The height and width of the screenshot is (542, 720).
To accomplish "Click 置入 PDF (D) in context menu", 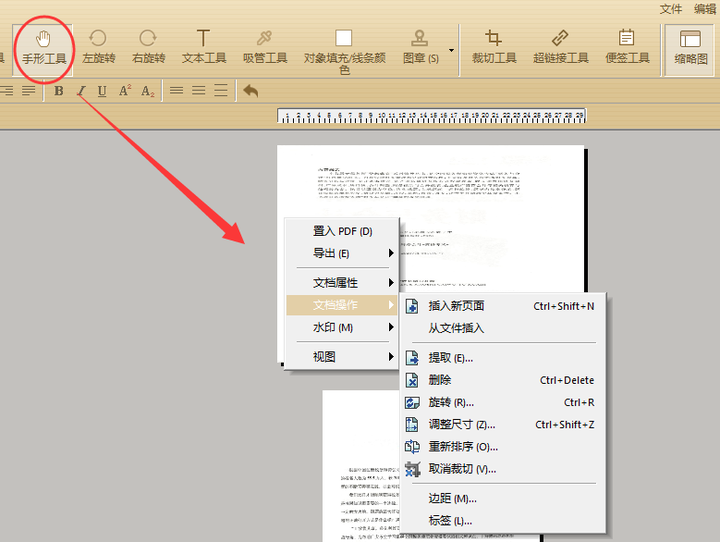I will tap(342, 231).
